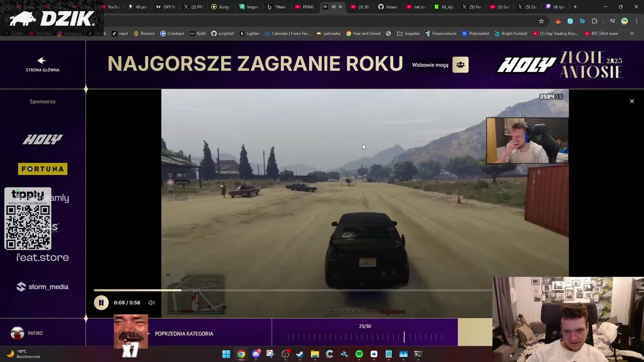This screenshot has height=362, width=644.
Task: Click the PATIRO user avatar
Action: pyautogui.click(x=18, y=333)
